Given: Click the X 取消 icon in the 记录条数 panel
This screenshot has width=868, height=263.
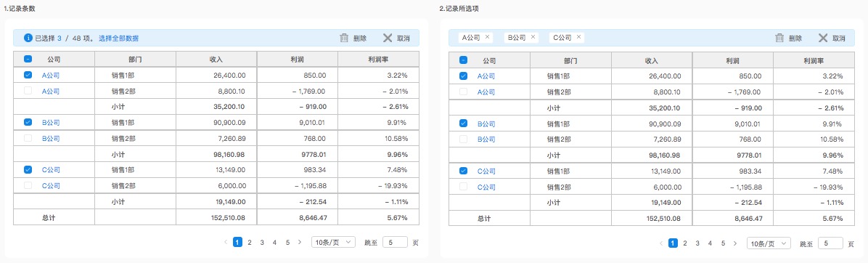Looking at the screenshot, I should click(x=388, y=39).
